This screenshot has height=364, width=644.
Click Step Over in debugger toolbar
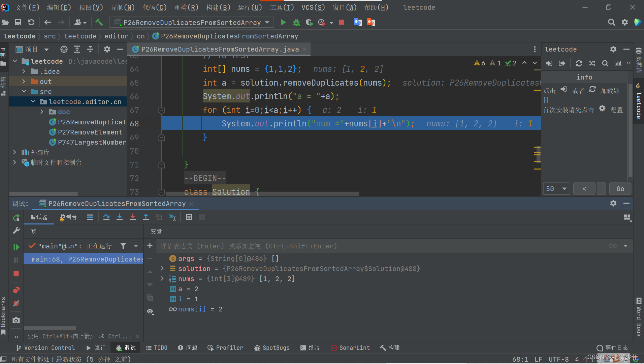pos(106,217)
